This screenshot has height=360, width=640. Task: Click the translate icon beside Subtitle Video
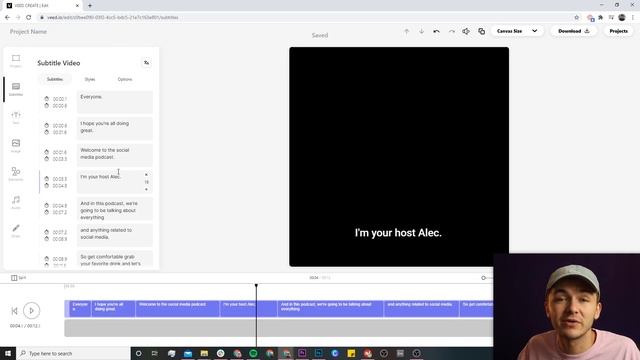146,63
